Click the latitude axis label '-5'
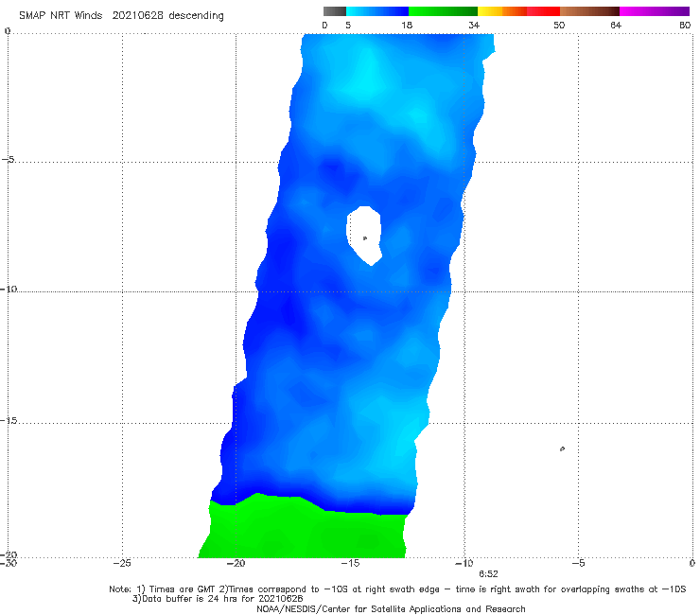The height and width of the screenshot is (615, 700). [x=8, y=160]
